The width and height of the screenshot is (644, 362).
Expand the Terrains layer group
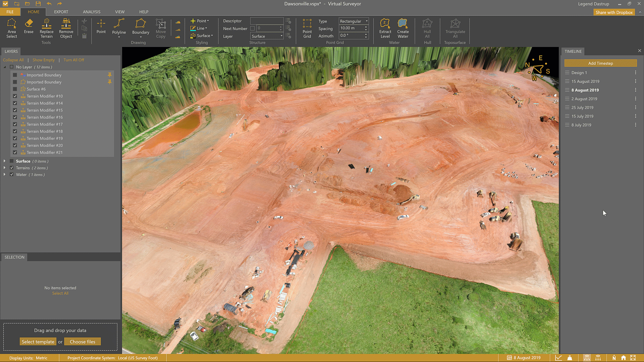4,168
